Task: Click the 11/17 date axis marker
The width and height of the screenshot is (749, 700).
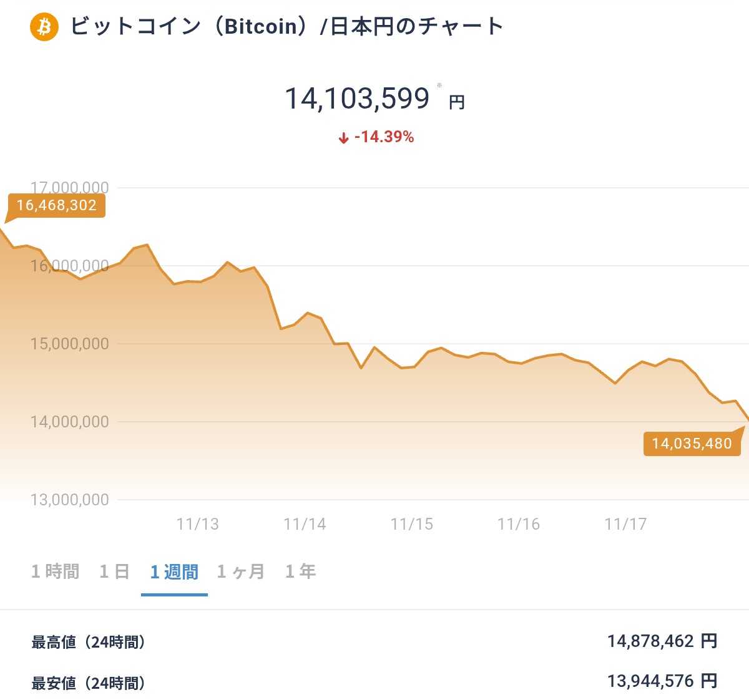Action: pos(625,524)
